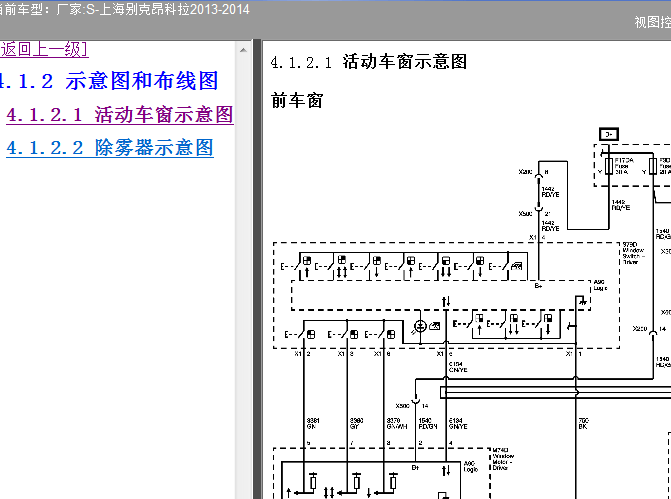Click the Window Motor Driver label
The width and height of the screenshot is (671, 499).
(503, 459)
